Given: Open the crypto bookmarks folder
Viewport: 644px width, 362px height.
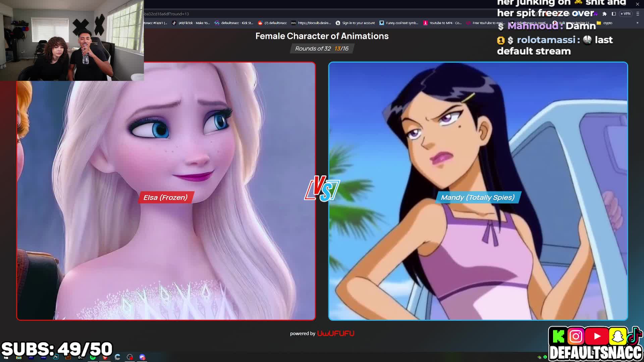Looking at the screenshot, I should 604,23.
